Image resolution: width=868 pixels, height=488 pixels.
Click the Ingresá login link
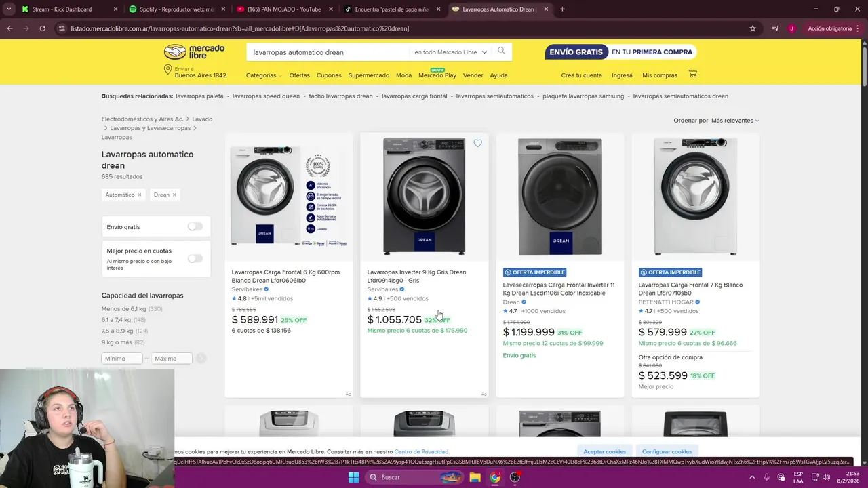point(622,75)
